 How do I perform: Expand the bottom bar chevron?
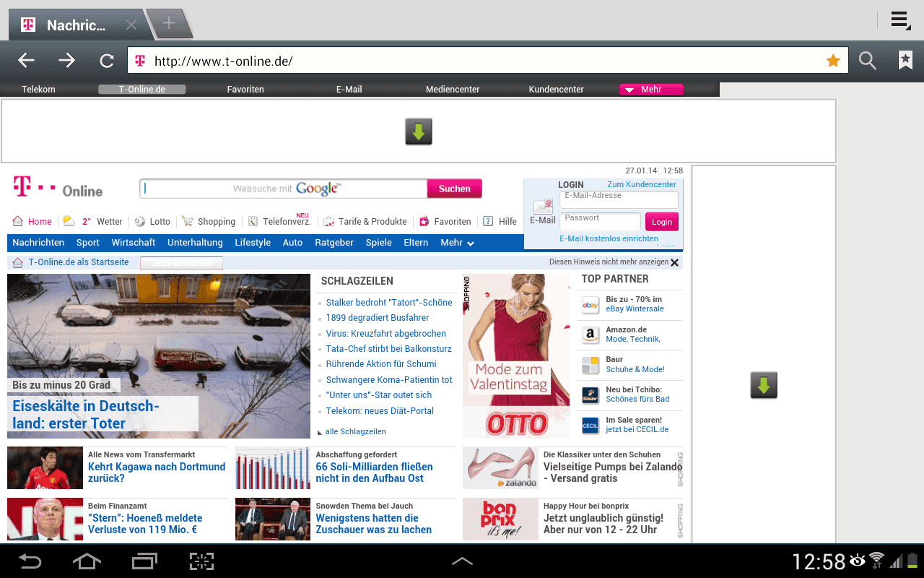point(462,561)
